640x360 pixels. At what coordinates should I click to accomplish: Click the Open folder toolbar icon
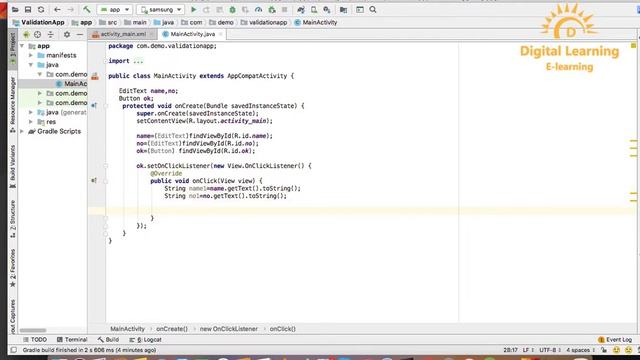pyautogui.click(x=15, y=9)
